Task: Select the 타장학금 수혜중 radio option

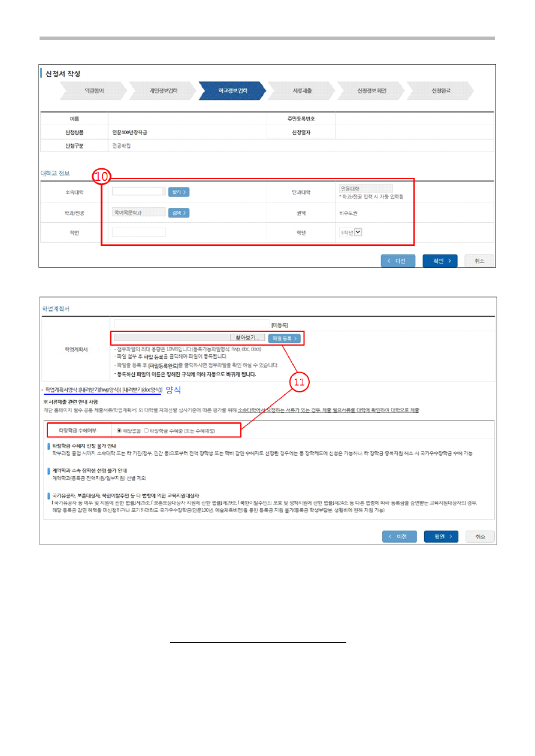Action: tap(147, 430)
